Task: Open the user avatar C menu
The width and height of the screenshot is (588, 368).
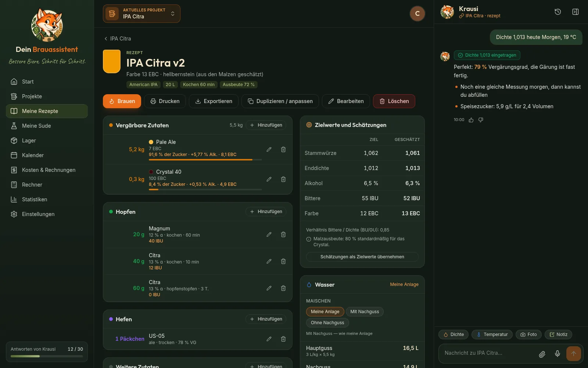Action: pos(417,14)
